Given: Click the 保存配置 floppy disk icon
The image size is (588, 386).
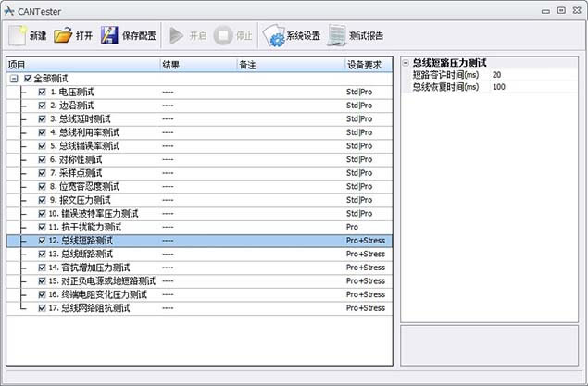Looking at the screenshot, I should tap(109, 36).
